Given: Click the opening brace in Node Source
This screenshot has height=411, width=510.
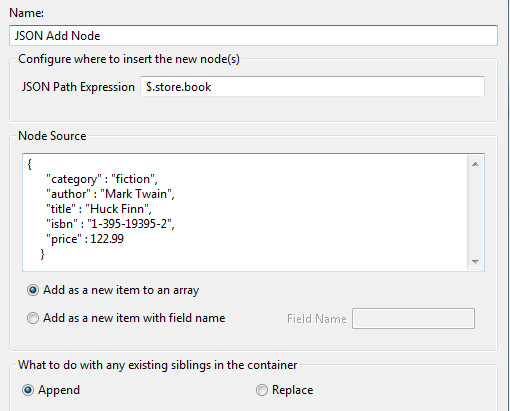Looking at the screenshot, I should (x=30, y=164).
